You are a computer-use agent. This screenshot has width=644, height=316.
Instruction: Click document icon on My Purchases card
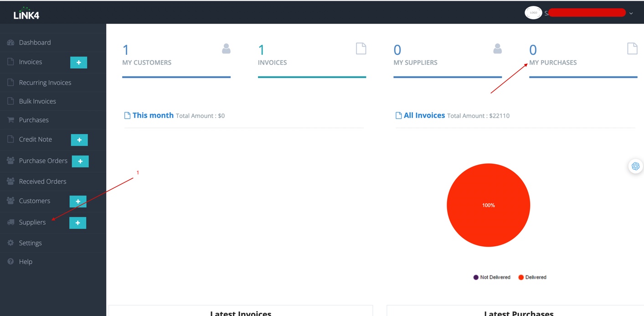pyautogui.click(x=632, y=49)
